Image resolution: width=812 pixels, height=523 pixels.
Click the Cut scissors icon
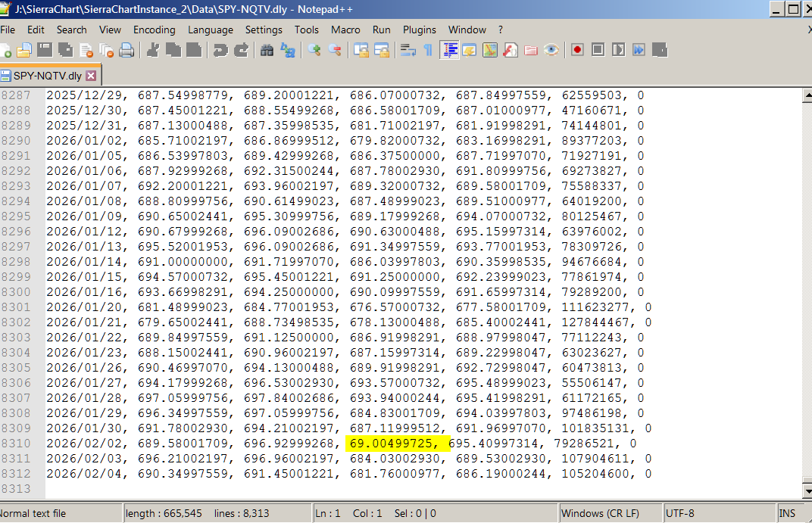tap(153, 50)
